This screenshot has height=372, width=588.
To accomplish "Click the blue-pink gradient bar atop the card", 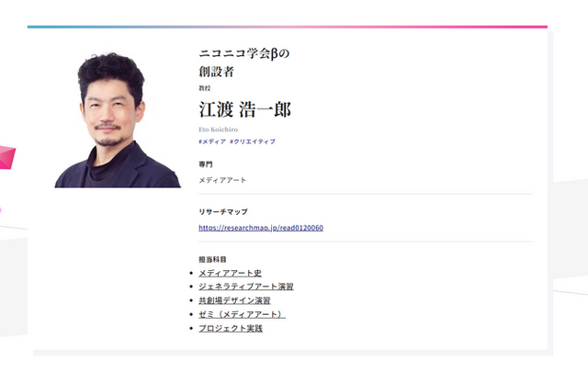I will (287, 27).
